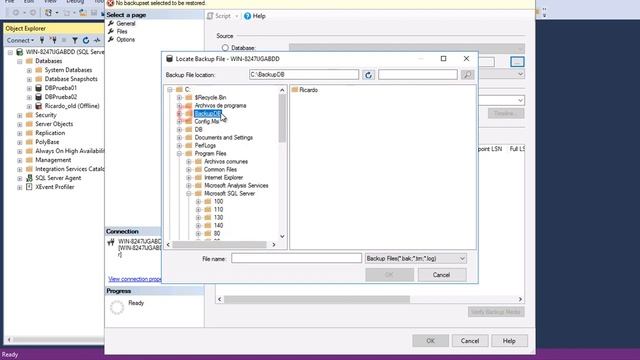Viewport: 640px width, 360px height.
Task: Select Database Snapshots in Object Explorer
Action: tap(71, 79)
